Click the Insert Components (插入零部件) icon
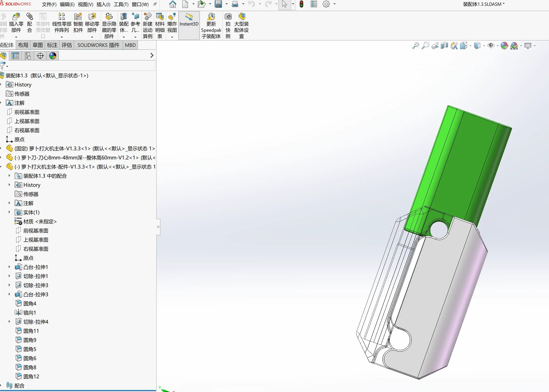Screen dimensions: 549x392 (16, 17)
